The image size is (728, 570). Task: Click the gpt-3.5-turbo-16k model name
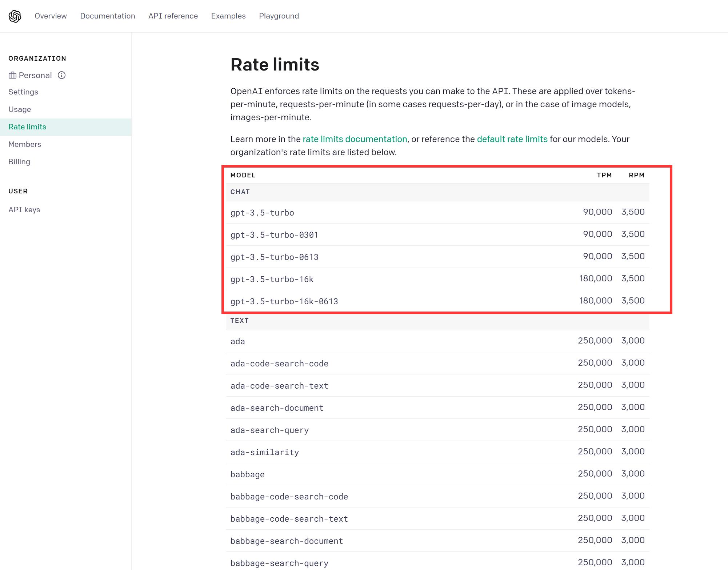click(272, 279)
